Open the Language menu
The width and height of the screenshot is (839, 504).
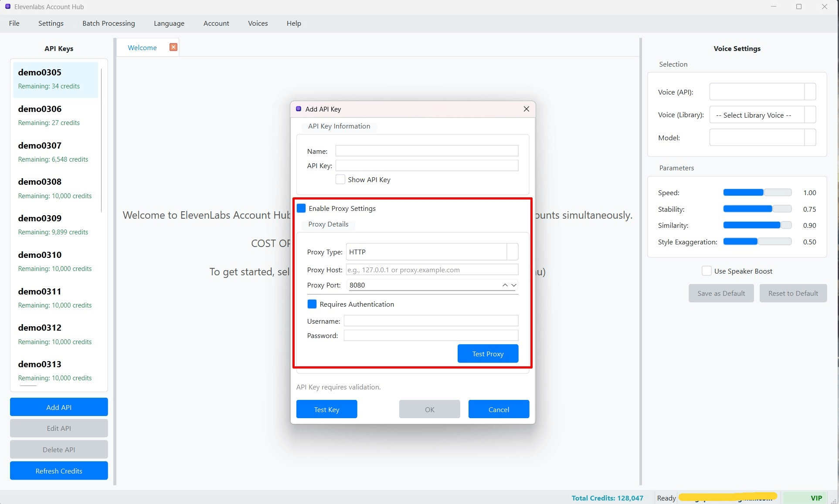169,23
